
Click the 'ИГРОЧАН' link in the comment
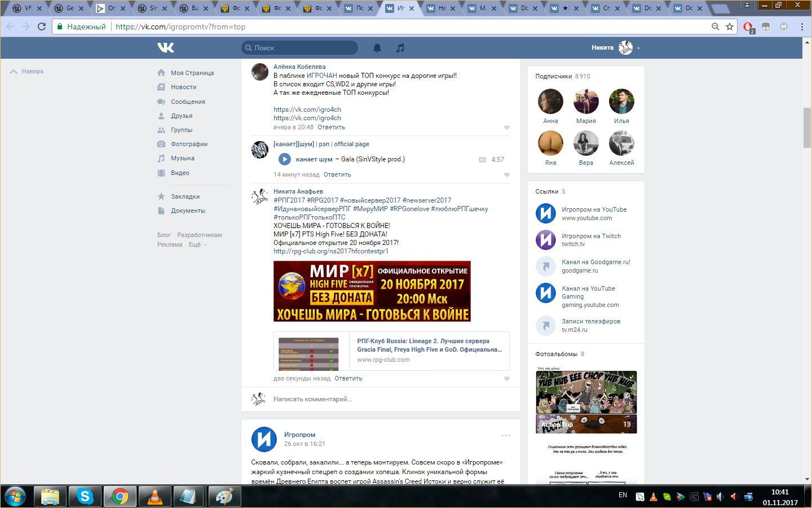pos(322,76)
